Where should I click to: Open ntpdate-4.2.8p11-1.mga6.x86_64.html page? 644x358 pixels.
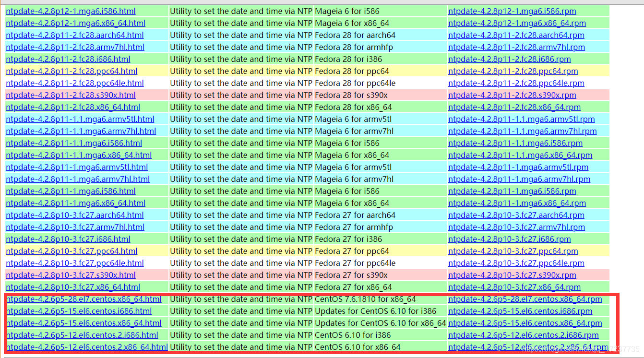(x=75, y=203)
